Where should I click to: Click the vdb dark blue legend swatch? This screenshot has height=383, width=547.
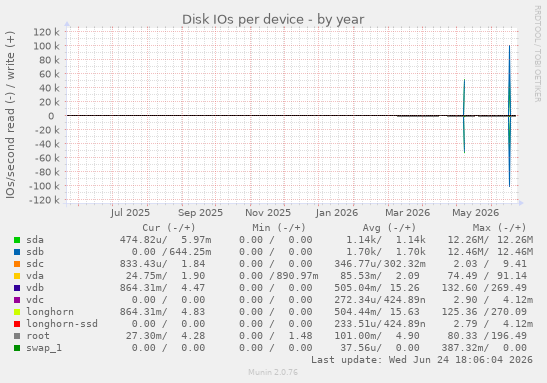(x=17, y=288)
